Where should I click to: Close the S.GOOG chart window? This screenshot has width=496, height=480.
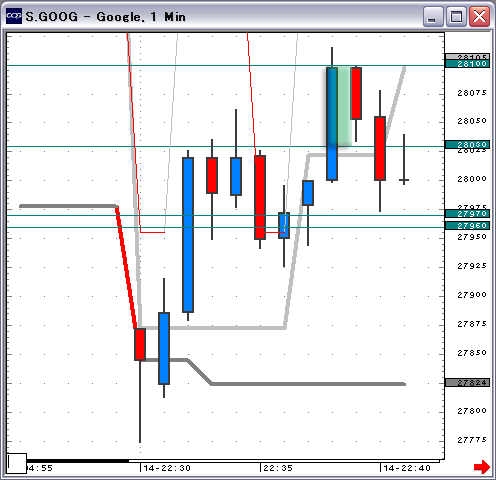coord(479,17)
